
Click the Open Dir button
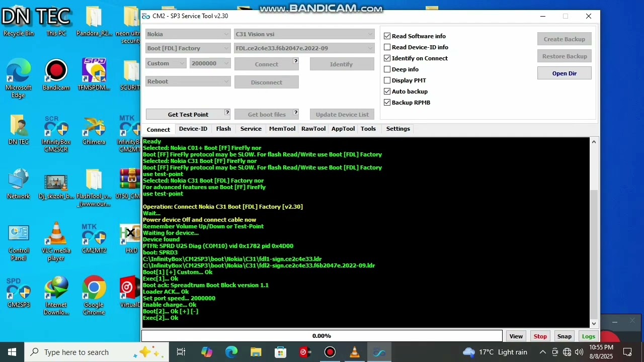click(x=565, y=73)
